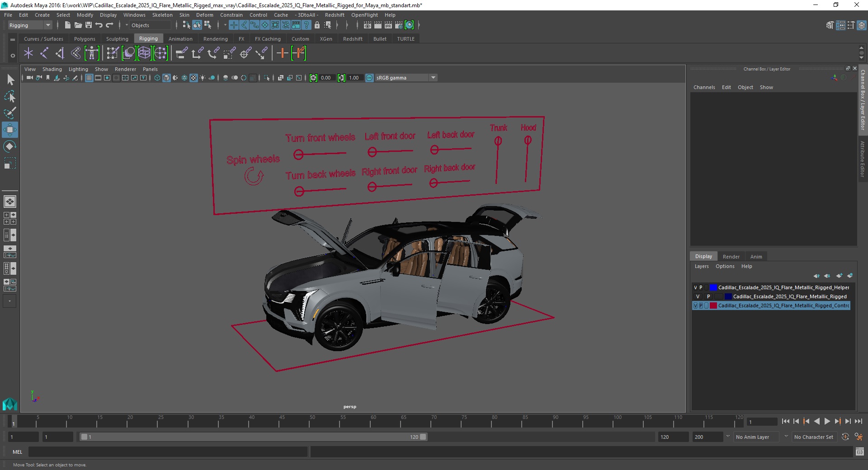Click the playback range slider bar
Image resolution: width=868 pixels, height=470 pixels.
click(x=253, y=437)
